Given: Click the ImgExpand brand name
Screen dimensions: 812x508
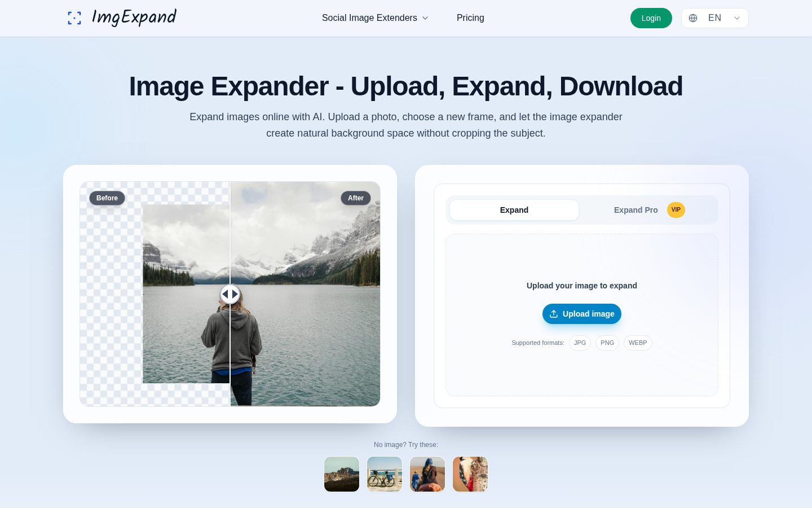Looking at the screenshot, I should [x=134, y=17].
